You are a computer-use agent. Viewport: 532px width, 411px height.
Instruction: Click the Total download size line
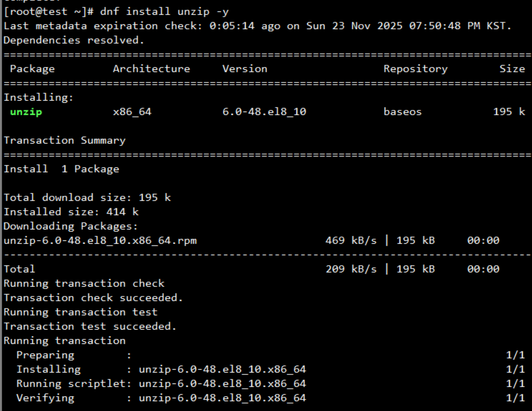(87, 197)
